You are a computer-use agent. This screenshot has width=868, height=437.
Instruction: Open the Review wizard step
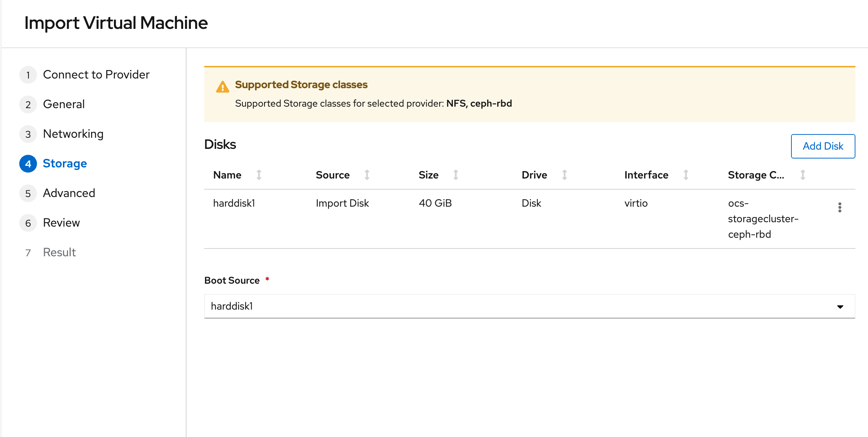point(61,223)
